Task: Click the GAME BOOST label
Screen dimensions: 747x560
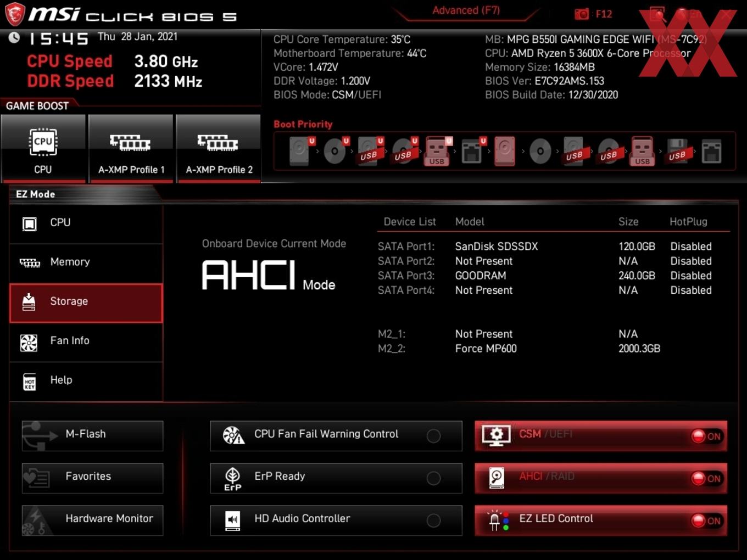Action: coord(37,106)
